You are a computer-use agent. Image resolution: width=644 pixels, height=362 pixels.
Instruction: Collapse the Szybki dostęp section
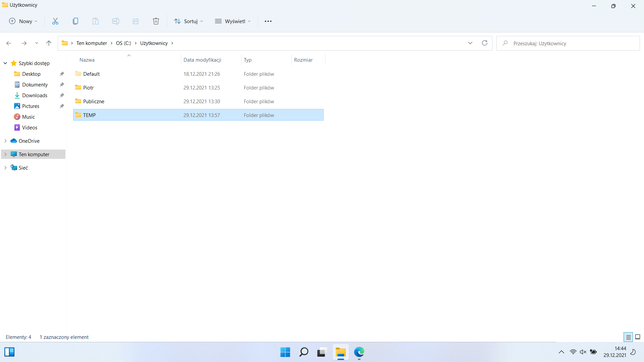5,63
